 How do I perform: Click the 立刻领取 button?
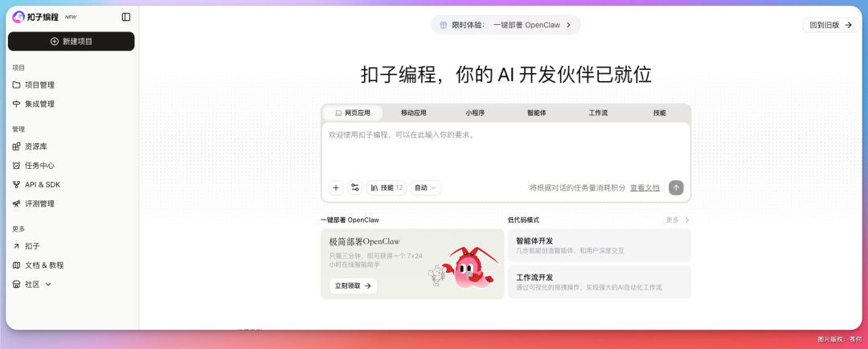[354, 285]
